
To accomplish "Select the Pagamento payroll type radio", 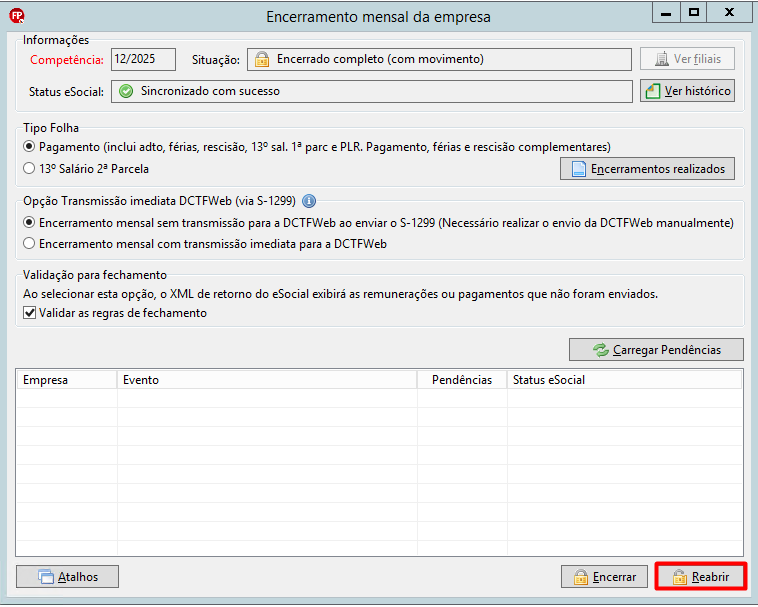I will [x=29, y=146].
